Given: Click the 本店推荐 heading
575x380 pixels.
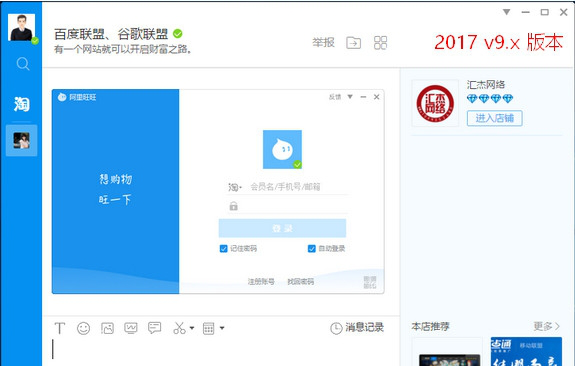Looking at the screenshot, I should pyautogui.click(x=431, y=326).
